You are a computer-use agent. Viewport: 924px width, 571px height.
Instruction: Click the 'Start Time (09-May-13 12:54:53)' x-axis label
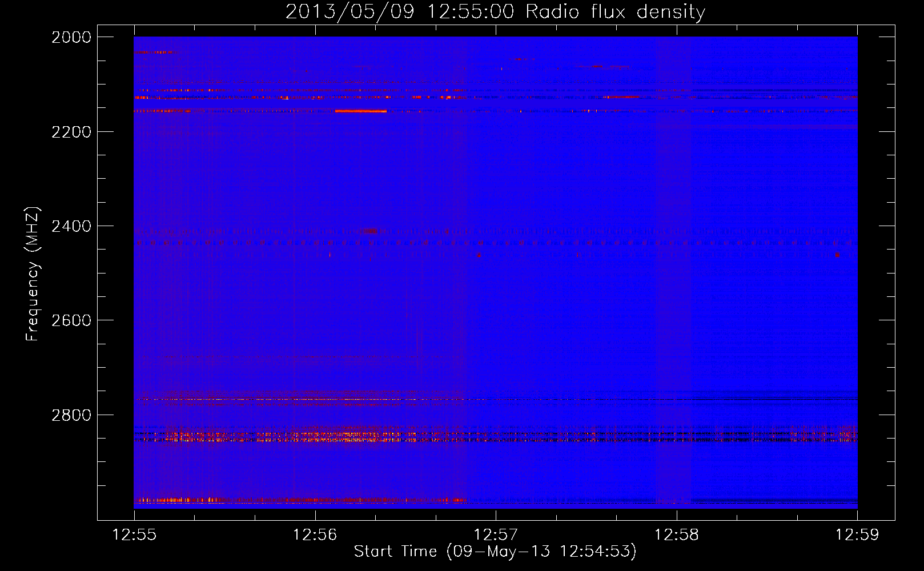click(x=495, y=552)
